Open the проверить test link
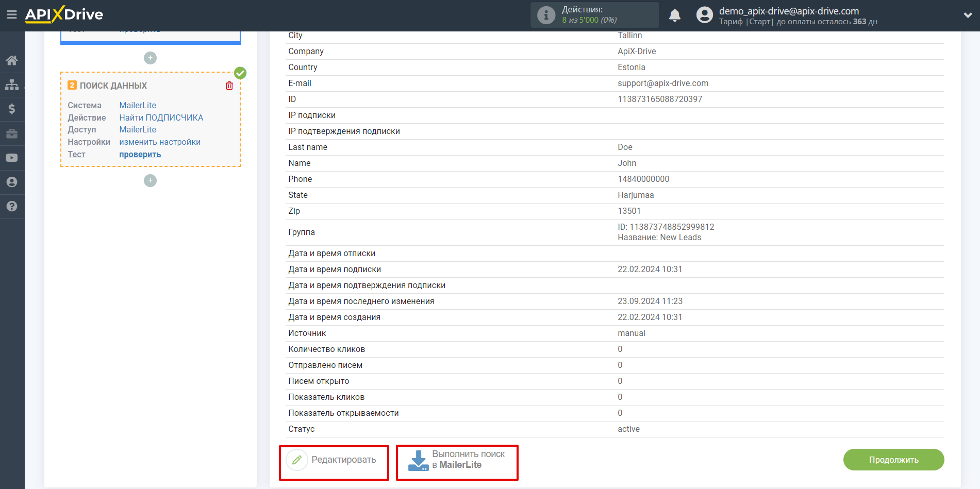 click(140, 155)
